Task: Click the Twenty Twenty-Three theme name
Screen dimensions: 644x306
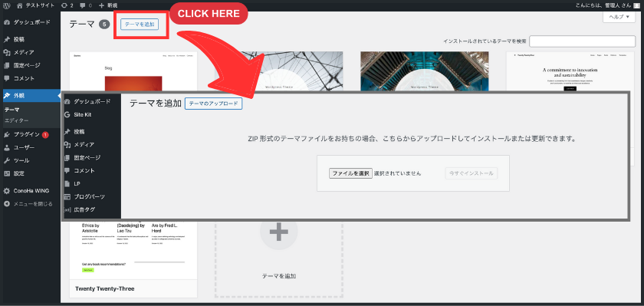Action: pyautogui.click(x=105, y=289)
